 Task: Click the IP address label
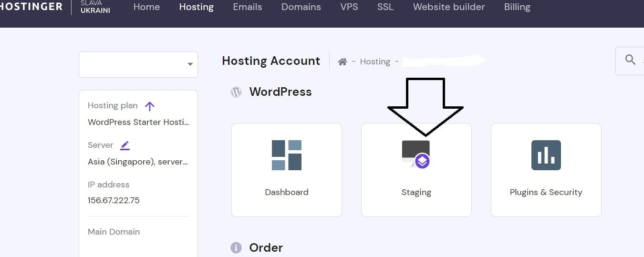click(x=108, y=185)
